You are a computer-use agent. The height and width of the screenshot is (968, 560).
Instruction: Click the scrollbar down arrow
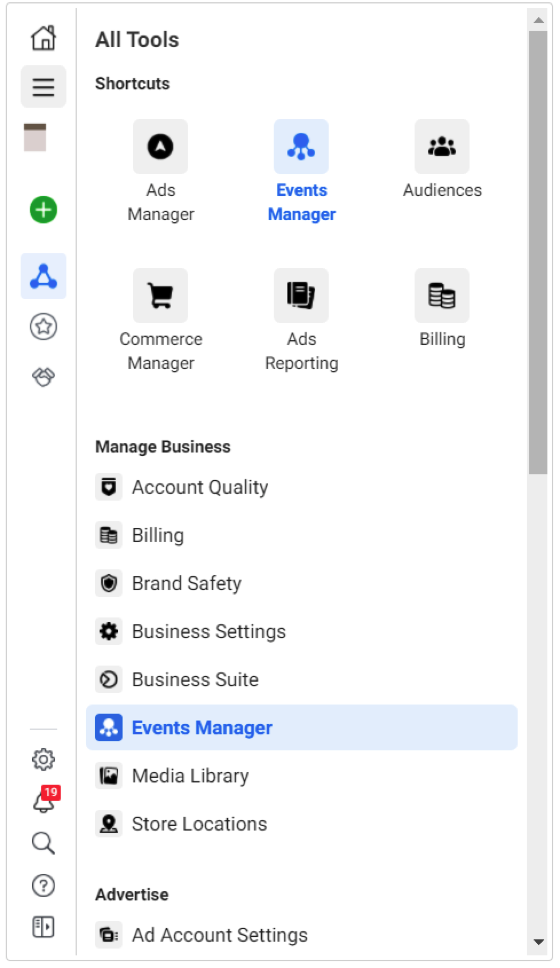[538, 942]
